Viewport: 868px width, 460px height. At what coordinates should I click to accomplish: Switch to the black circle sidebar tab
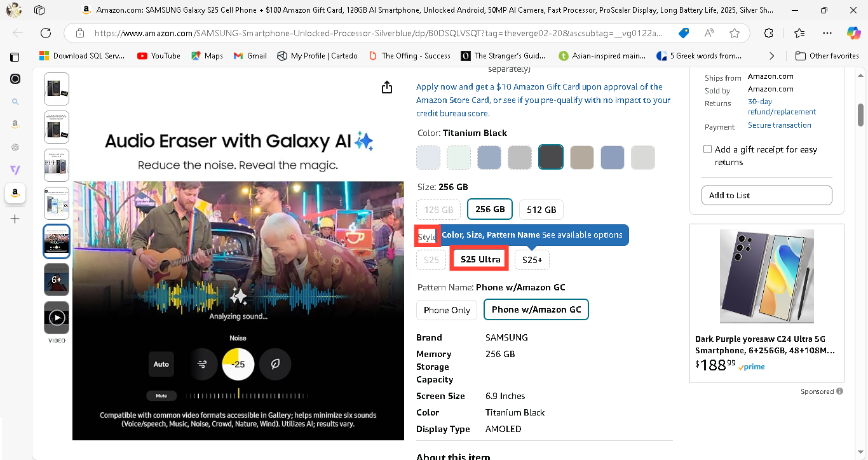click(x=15, y=79)
